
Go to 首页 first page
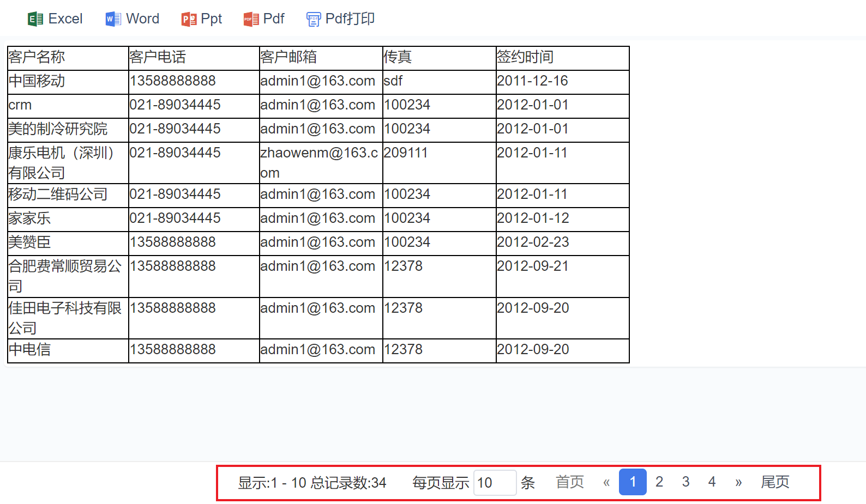point(570,482)
